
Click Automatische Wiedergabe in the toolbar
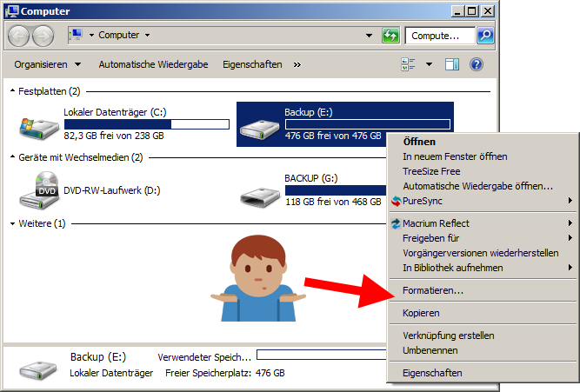pos(153,64)
